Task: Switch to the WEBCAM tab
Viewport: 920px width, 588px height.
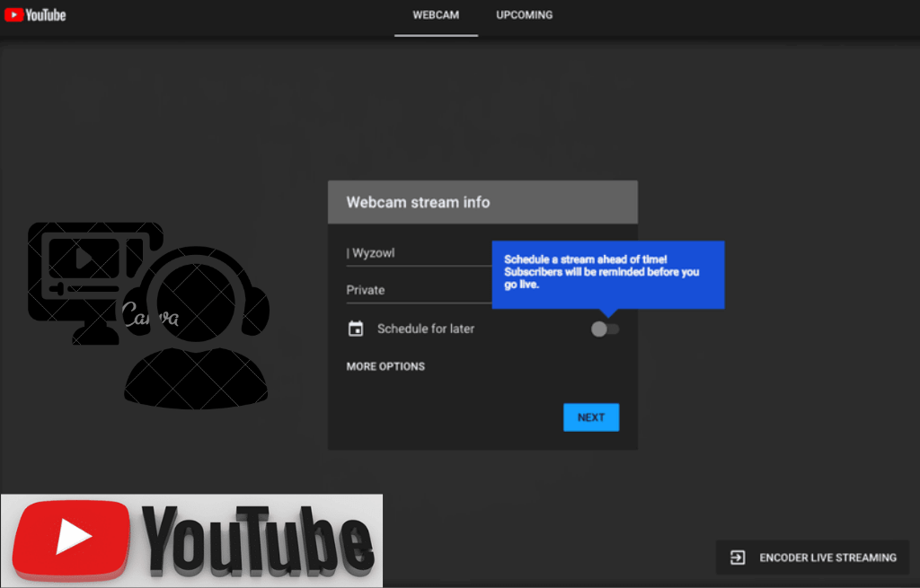Action: click(436, 15)
